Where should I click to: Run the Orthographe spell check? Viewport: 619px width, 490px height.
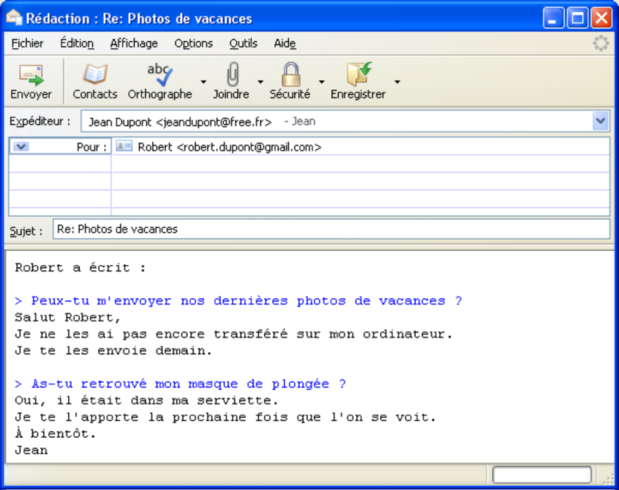click(x=159, y=75)
